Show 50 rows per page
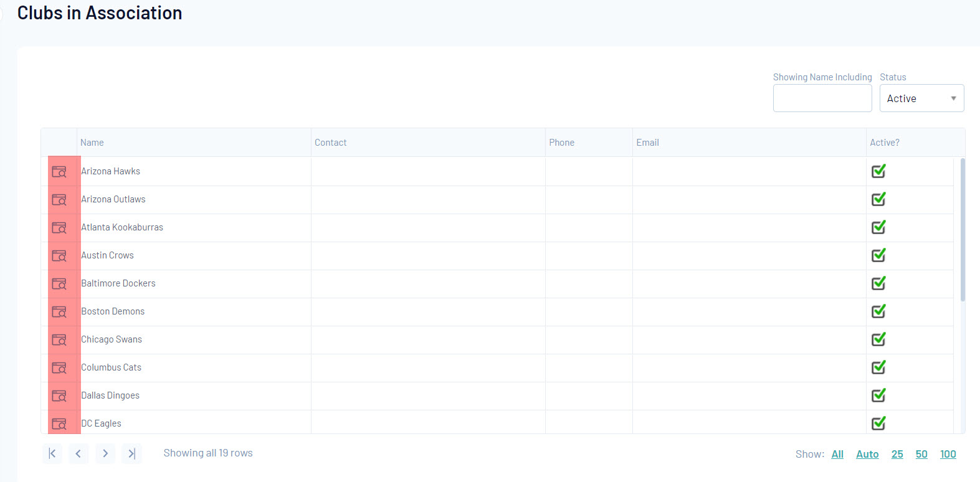The width and height of the screenshot is (980, 482). (x=921, y=455)
